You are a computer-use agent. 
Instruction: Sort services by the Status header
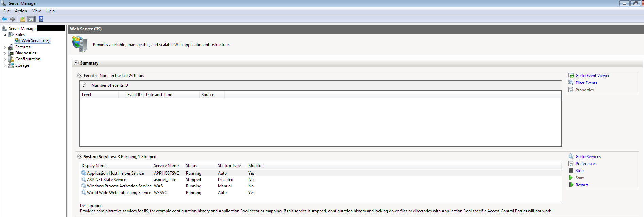point(200,166)
